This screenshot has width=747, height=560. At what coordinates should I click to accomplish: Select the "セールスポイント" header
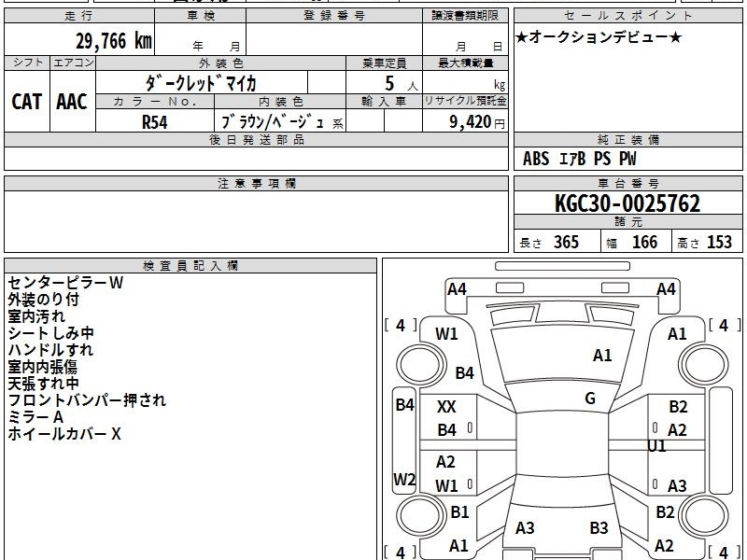(627, 16)
